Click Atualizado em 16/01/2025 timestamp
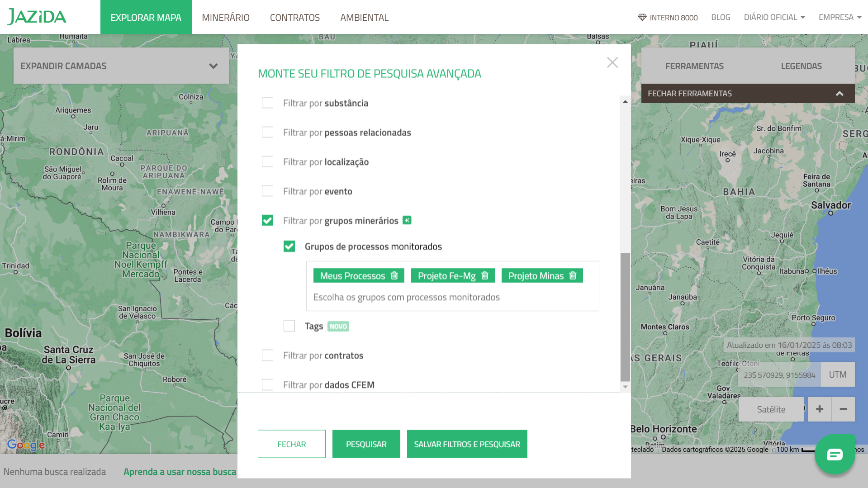868x488 pixels. tap(789, 345)
